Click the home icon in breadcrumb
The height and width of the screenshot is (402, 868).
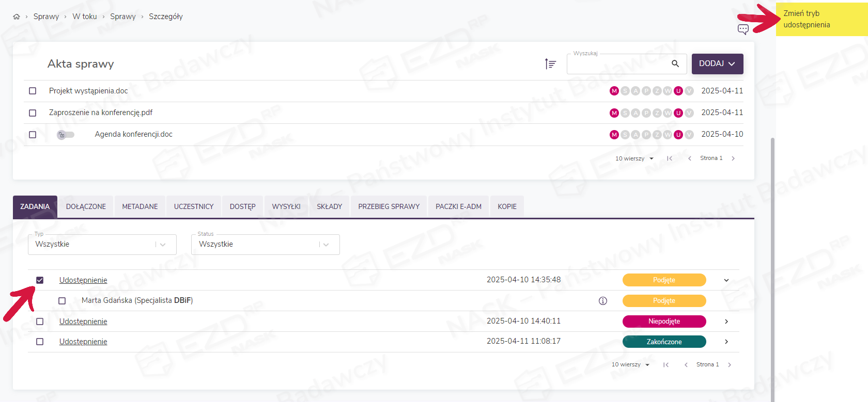tap(17, 17)
